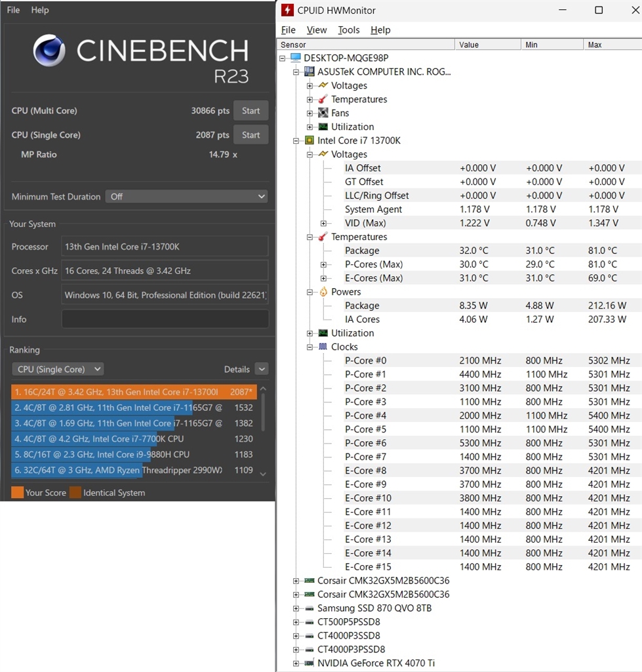
Task: Click the ASUSTeK motherboard icon
Action: click(310, 72)
